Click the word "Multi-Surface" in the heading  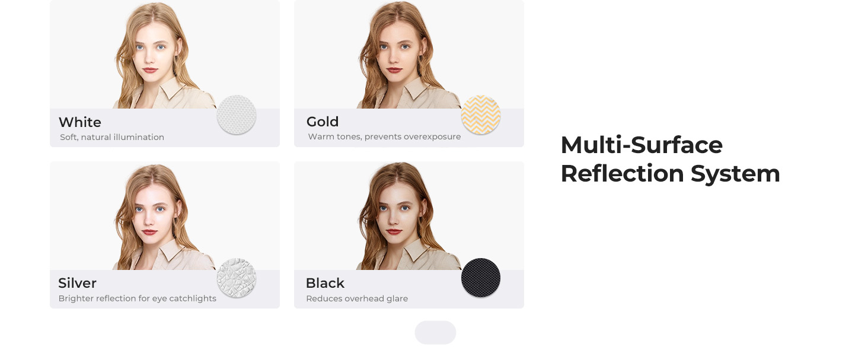(x=642, y=145)
